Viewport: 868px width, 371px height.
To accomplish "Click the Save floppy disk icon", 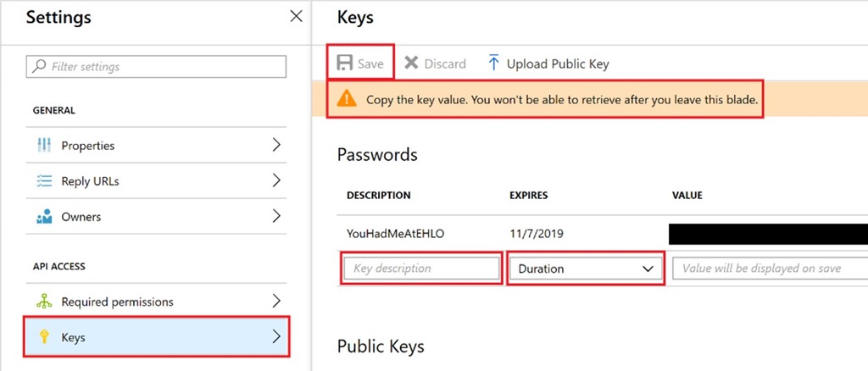I will pos(345,64).
